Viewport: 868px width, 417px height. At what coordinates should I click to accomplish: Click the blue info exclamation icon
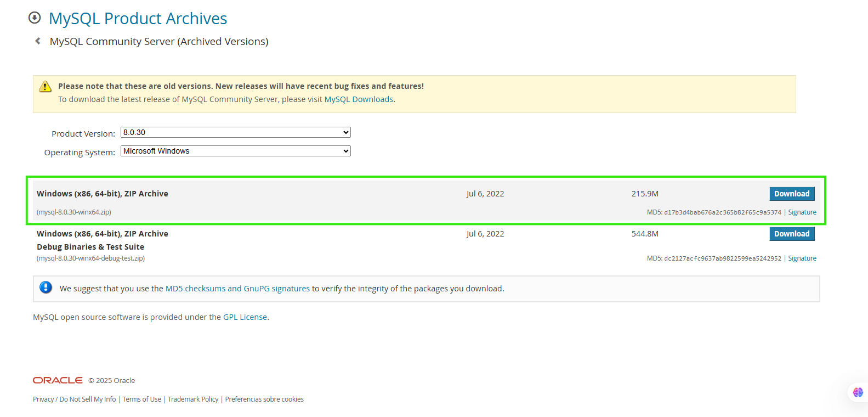click(46, 288)
